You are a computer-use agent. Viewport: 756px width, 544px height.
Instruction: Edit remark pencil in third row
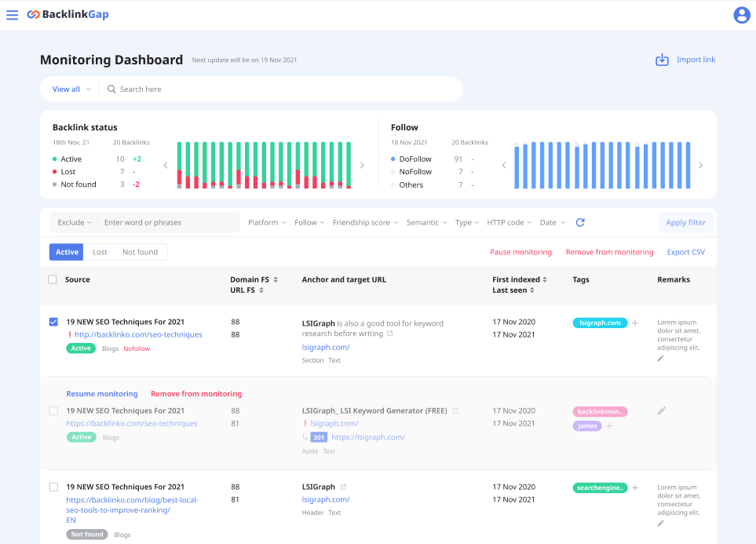tap(661, 524)
